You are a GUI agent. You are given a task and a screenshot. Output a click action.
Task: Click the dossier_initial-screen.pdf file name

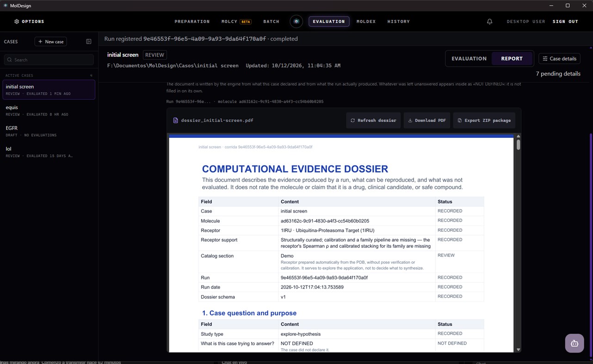point(217,120)
